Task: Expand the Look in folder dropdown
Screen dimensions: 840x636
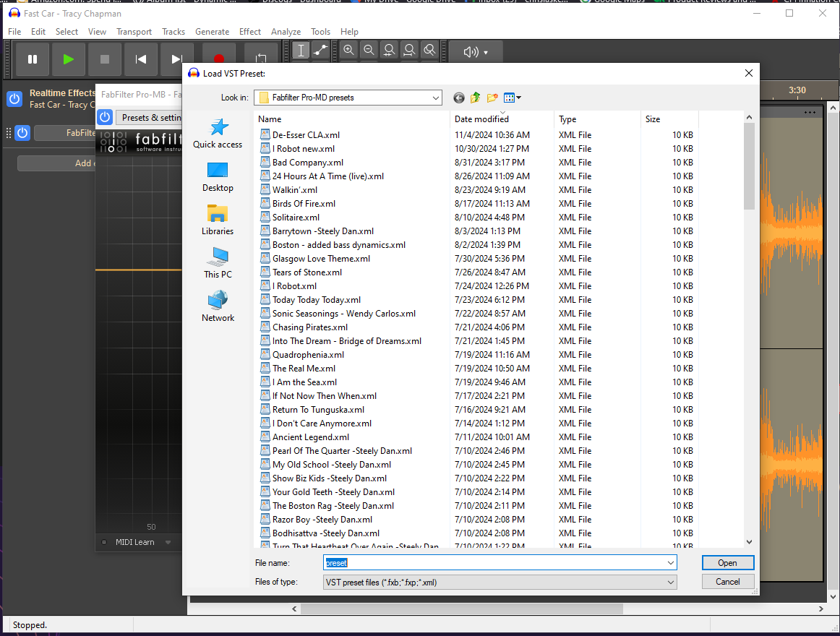Action: point(435,98)
